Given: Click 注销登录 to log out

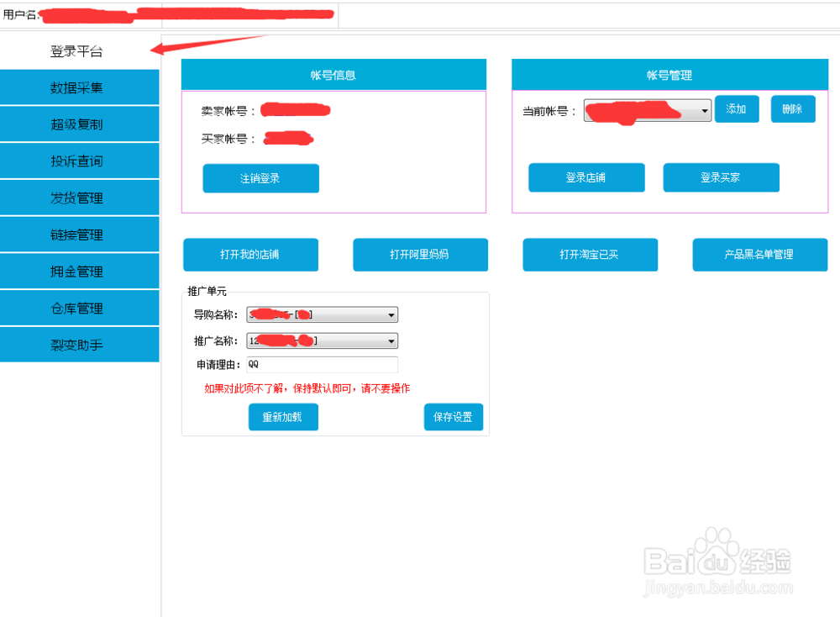Looking at the screenshot, I should coord(260,178).
